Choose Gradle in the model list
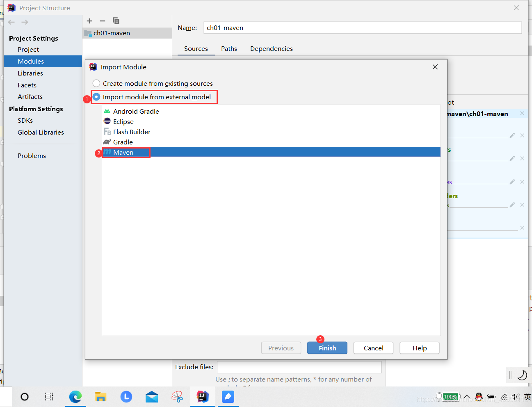Viewport: 532px width, 407px height. (x=271, y=142)
